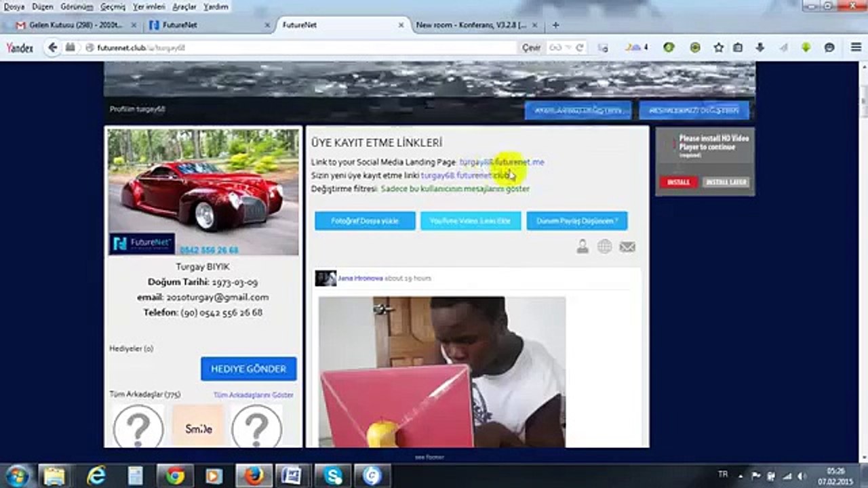Open the Geçmiş menu
Viewport: 868px width, 488px height.
[113, 7]
